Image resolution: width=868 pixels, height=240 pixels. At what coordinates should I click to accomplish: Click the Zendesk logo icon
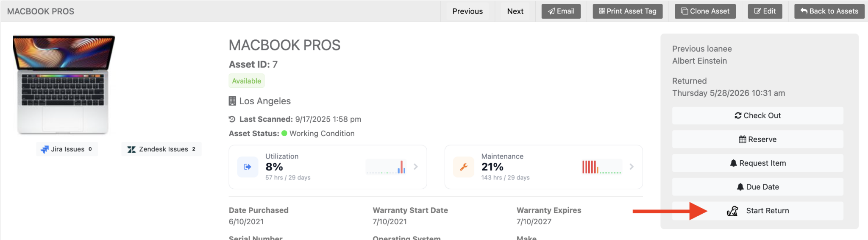[x=131, y=149]
